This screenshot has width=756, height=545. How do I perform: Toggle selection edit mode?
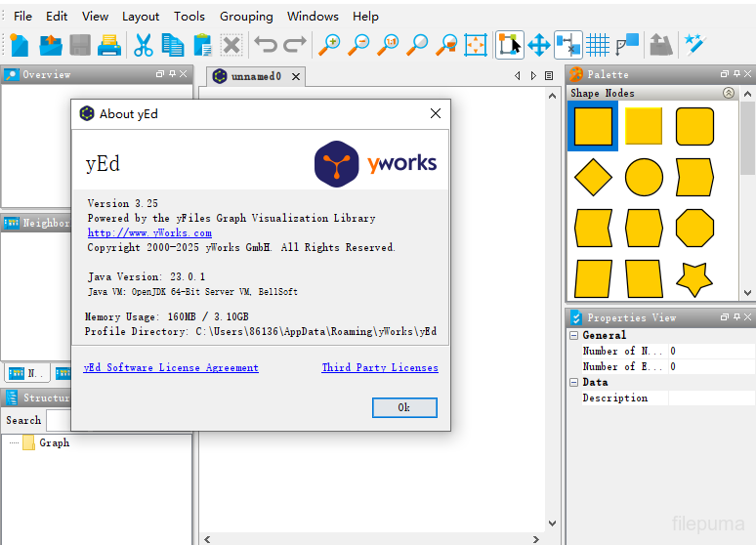[510, 45]
